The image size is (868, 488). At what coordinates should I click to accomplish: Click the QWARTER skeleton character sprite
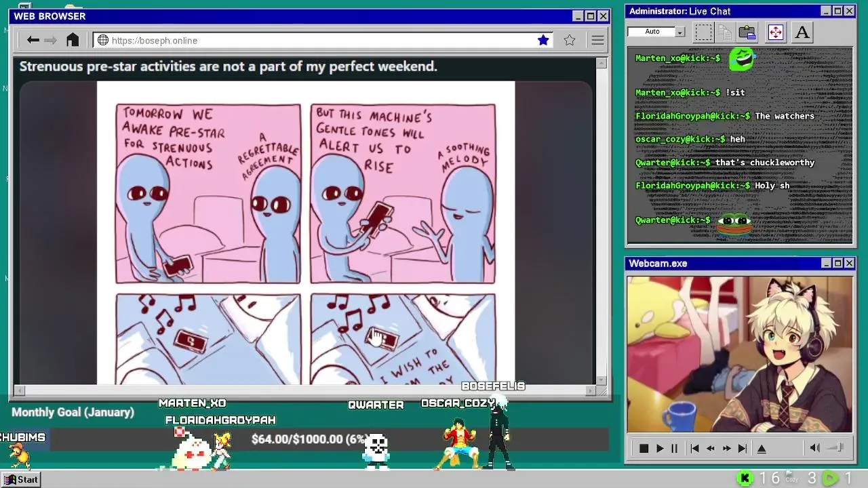point(375,451)
